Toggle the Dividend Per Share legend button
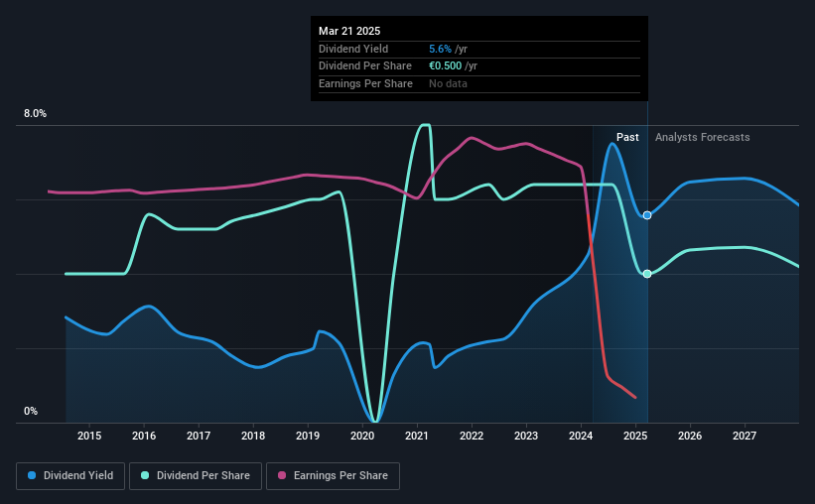This screenshot has width=815, height=504. [x=196, y=476]
